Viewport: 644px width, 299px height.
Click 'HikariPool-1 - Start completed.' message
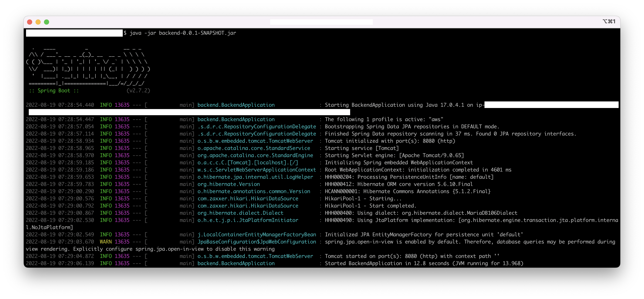tap(370, 206)
